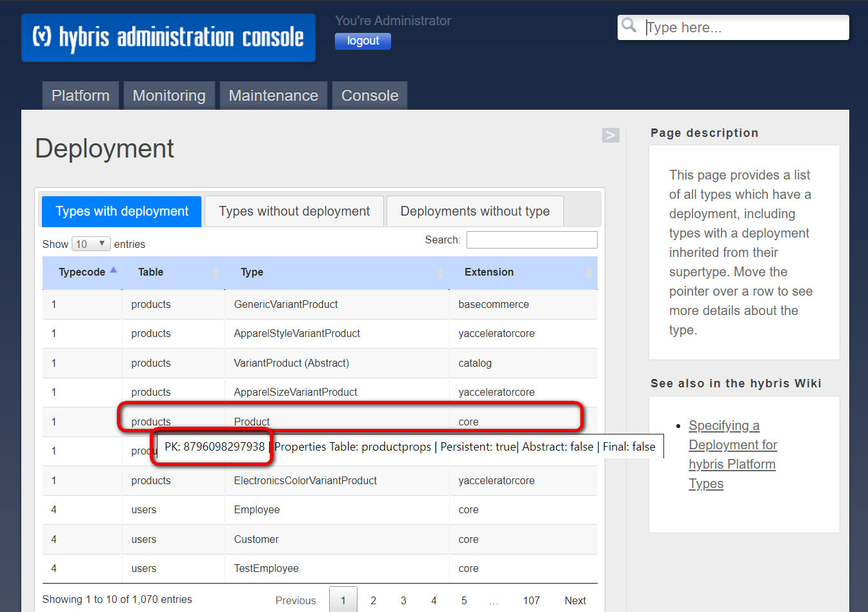Switch to Types without deployment tab

pyautogui.click(x=294, y=211)
